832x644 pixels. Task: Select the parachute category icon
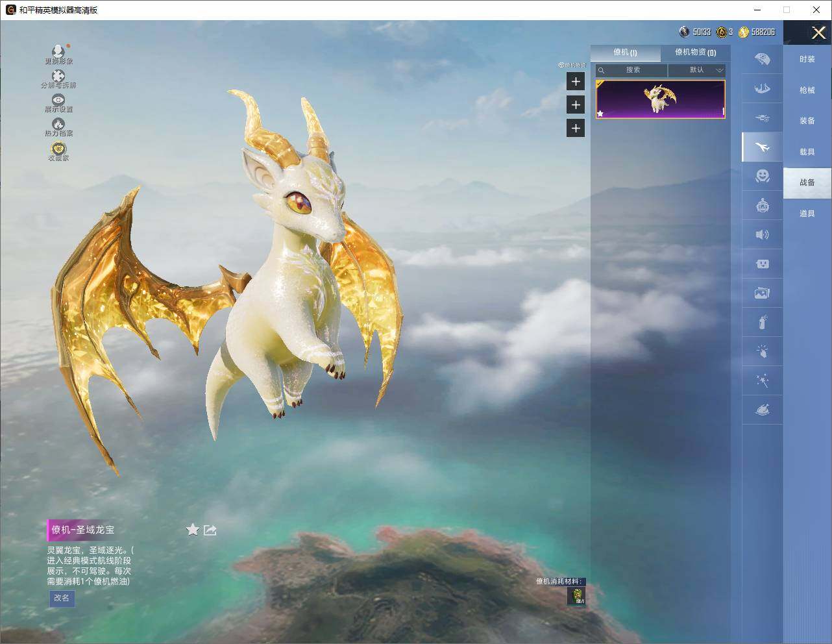[763, 59]
